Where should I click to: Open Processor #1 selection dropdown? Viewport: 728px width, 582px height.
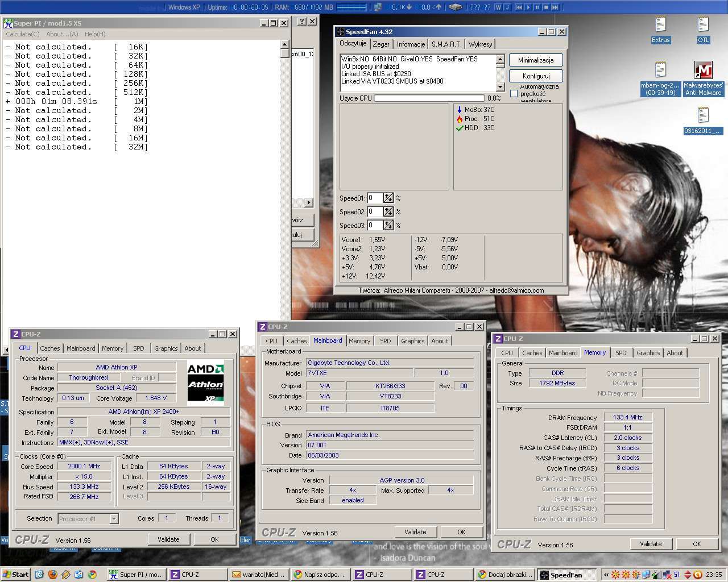114,518
